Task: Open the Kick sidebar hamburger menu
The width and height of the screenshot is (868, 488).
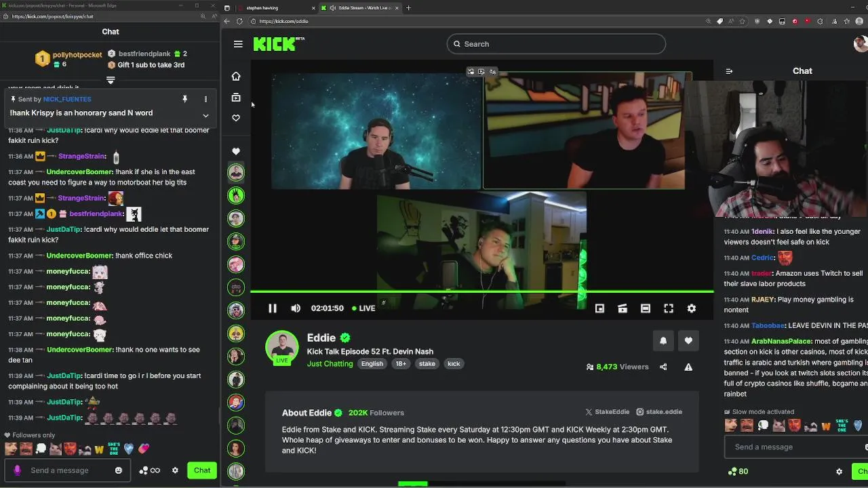Action: [238, 44]
